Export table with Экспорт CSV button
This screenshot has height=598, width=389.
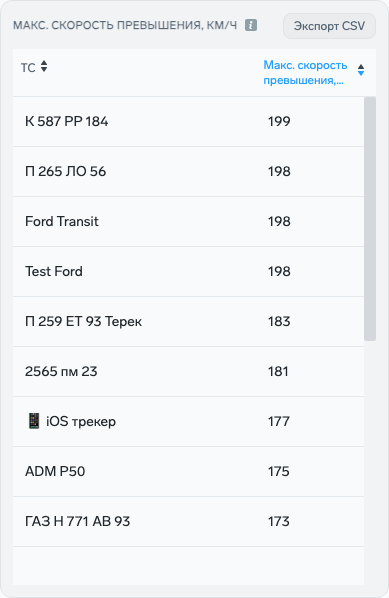[x=329, y=26]
